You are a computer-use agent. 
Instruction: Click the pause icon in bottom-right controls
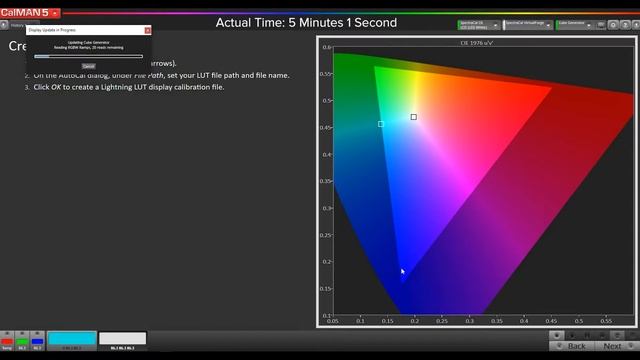tap(587, 336)
